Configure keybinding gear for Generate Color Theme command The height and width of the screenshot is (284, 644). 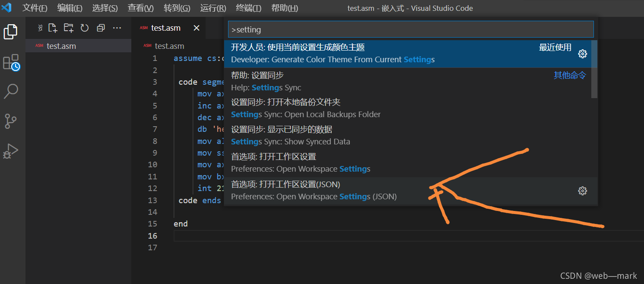583,54
